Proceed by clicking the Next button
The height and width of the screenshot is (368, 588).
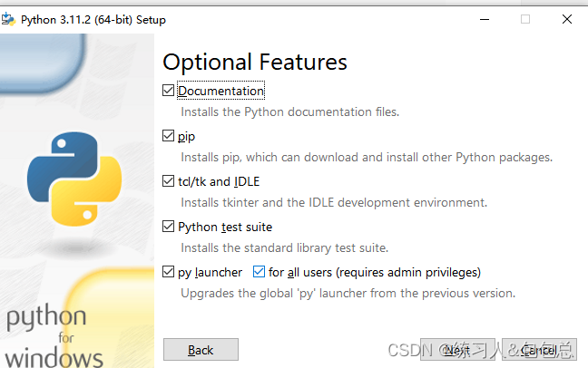pos(457,350)
